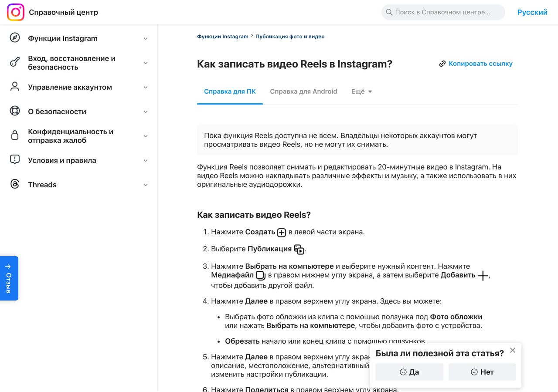The width and height of the screenshot is (558, 392).
Task: Click the key icon beside Вход, восстановление
Action: pos(15,62)
